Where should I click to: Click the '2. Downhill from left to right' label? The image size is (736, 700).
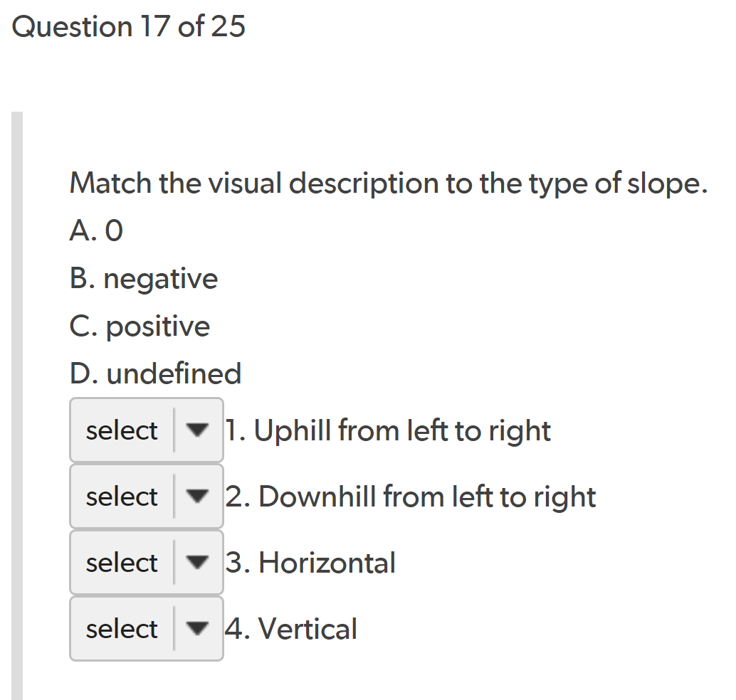coord(411,497)
